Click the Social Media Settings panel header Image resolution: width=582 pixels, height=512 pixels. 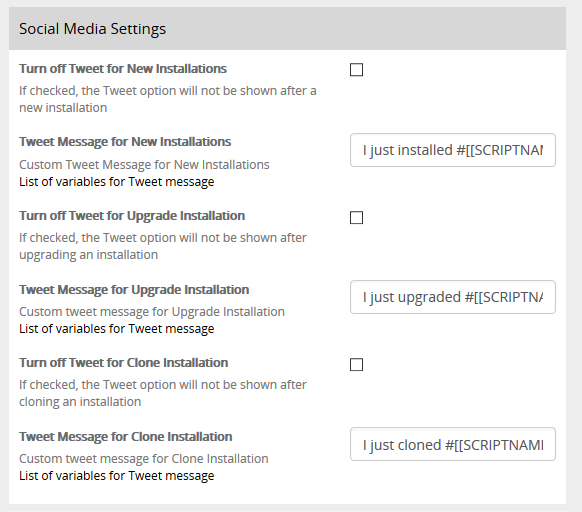(x=287, y=29)
